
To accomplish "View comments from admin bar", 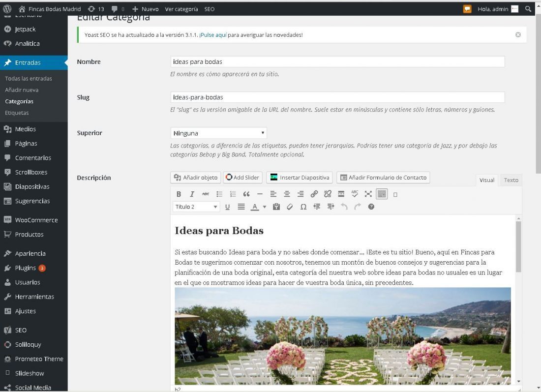I will tap(118, 9).
